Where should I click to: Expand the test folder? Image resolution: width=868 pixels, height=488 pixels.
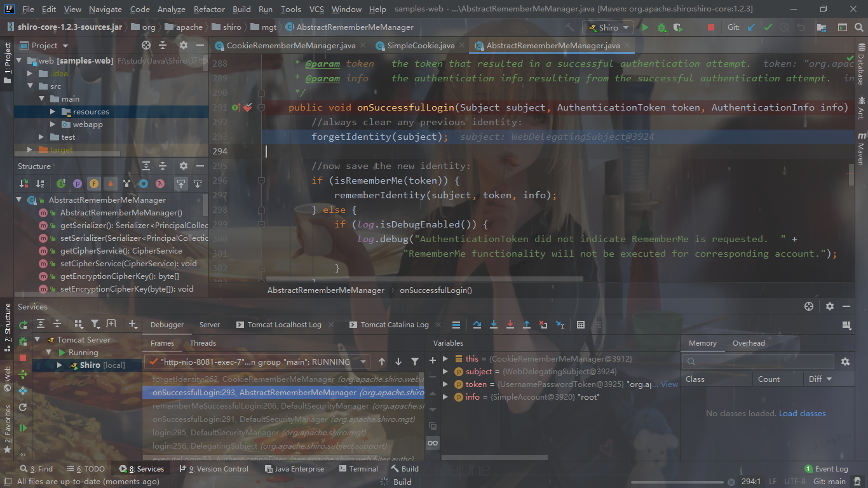[41, 137]
